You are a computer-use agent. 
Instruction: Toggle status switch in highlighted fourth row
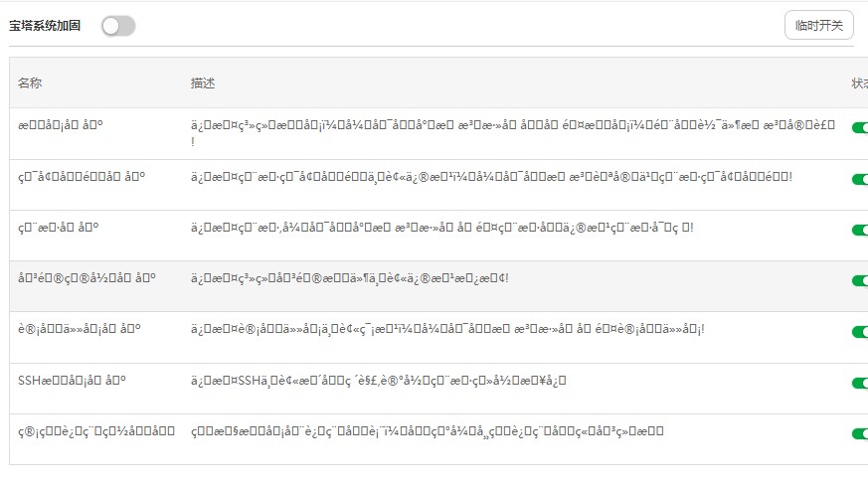tap(860, 281)
